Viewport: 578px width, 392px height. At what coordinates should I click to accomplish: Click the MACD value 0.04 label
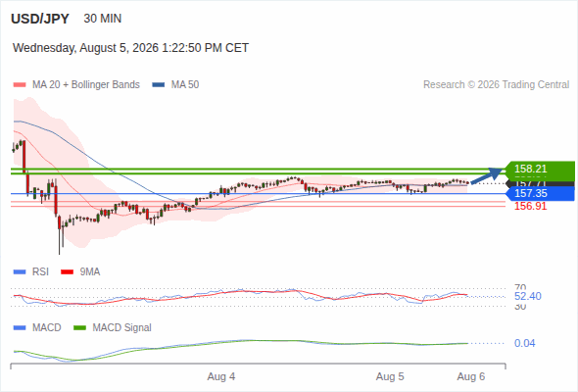click(x=524, y=343)
